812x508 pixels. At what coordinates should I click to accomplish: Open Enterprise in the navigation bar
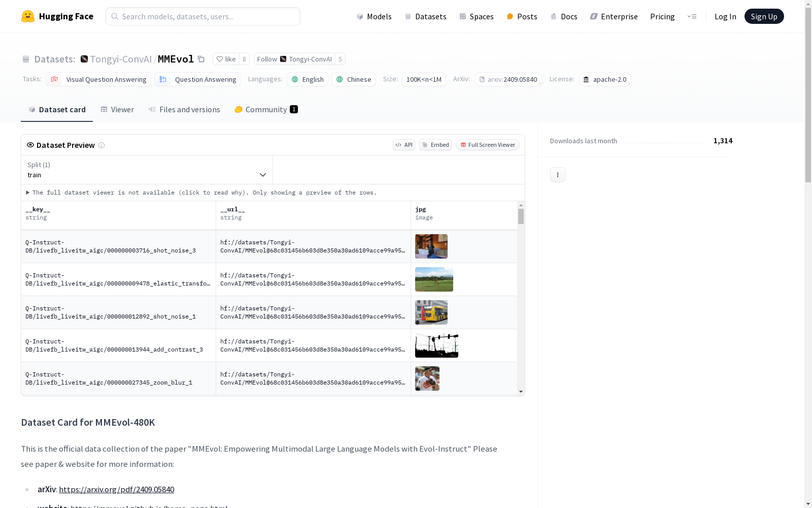tap(614, 16)
